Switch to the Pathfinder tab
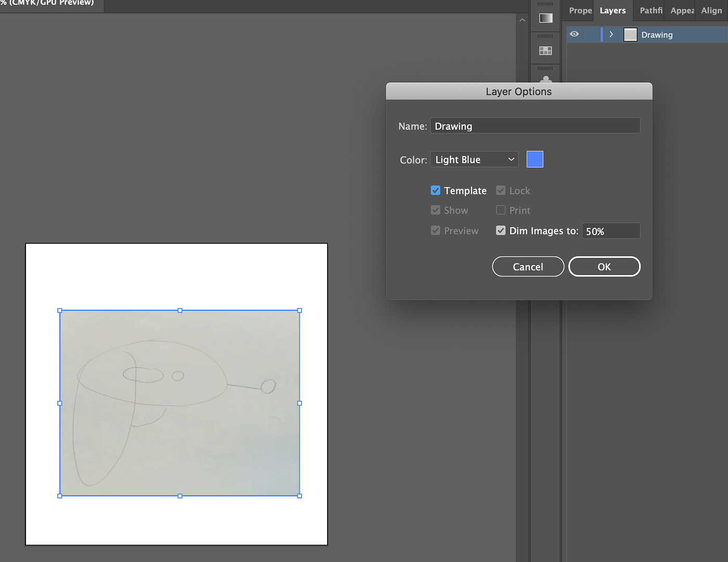 (651, 10)
